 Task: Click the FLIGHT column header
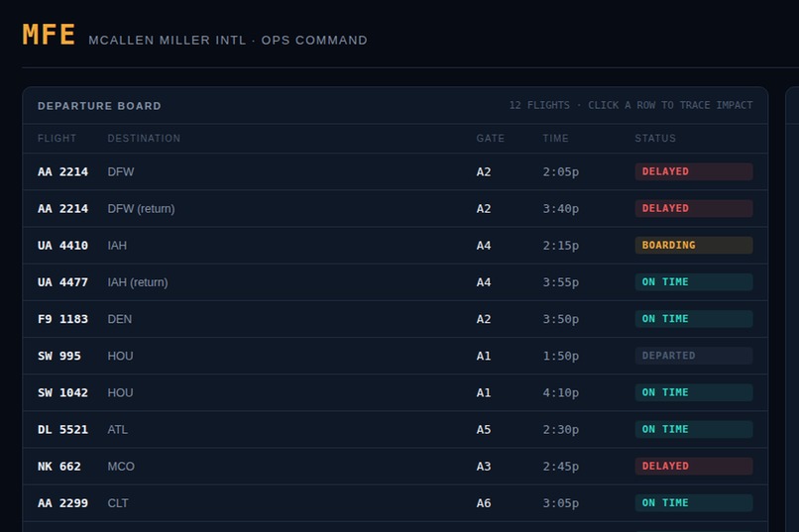coord(57,139)
